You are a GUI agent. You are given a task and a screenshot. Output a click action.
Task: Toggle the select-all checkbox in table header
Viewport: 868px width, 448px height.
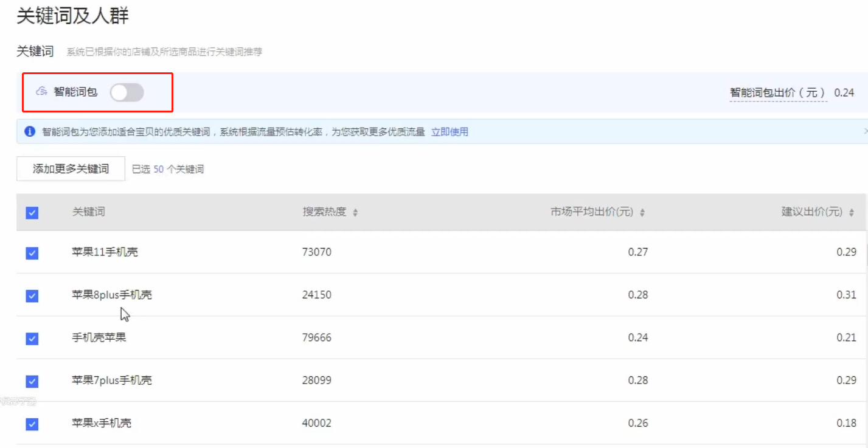[x=32, y=213]
